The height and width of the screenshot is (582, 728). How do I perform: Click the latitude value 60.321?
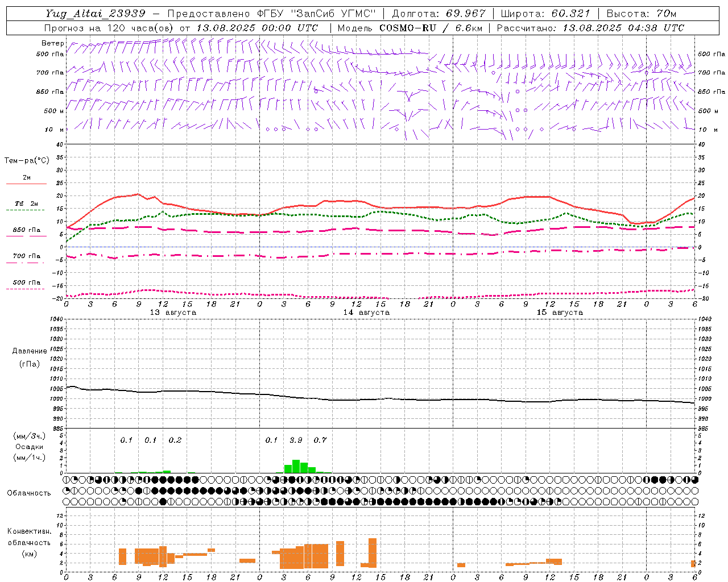pyautogui.click(x=570, y=13)
